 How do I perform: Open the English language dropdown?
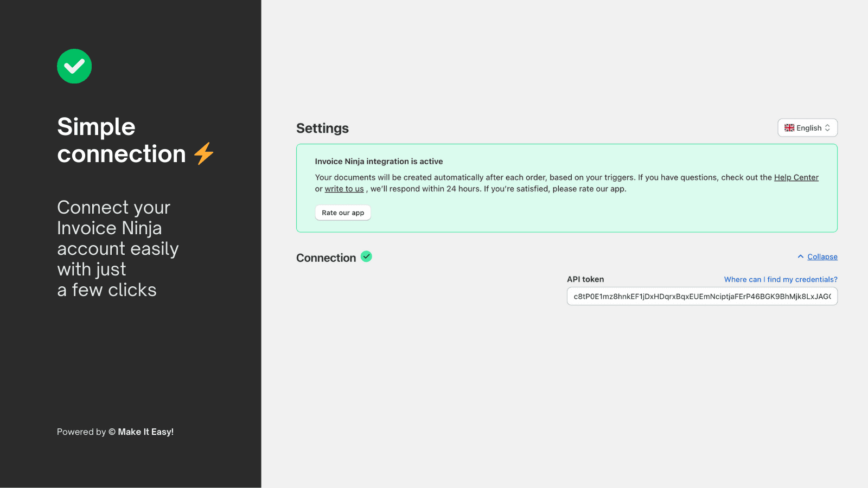[807, 128]
